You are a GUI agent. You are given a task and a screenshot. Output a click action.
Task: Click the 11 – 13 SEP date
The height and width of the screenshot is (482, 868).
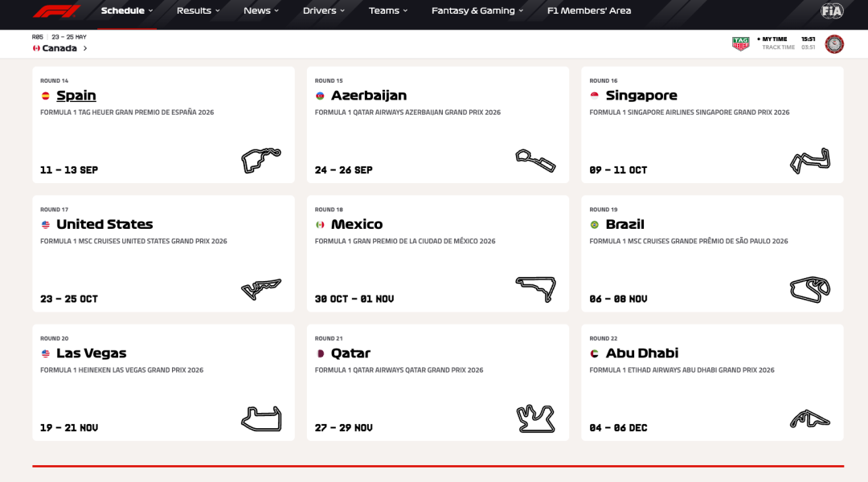point(69,170)
